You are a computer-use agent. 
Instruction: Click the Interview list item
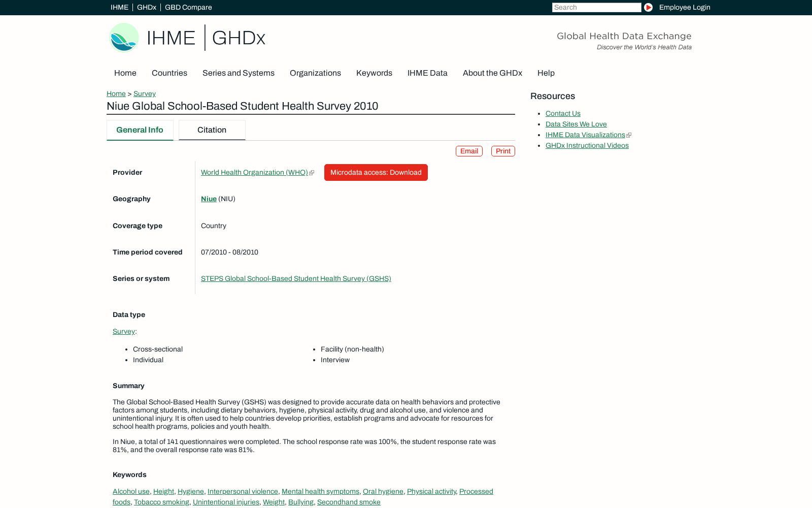click(335, 360)
